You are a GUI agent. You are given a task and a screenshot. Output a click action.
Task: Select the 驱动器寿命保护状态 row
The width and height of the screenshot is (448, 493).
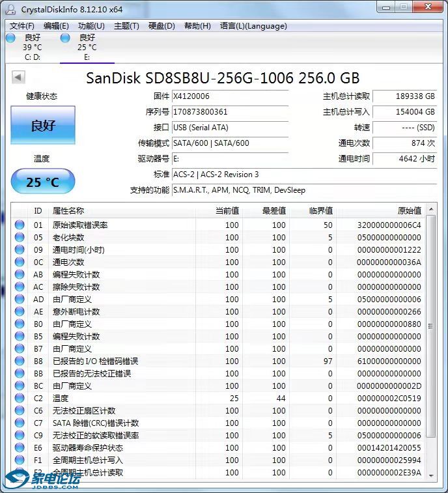[x=219, y=447]
